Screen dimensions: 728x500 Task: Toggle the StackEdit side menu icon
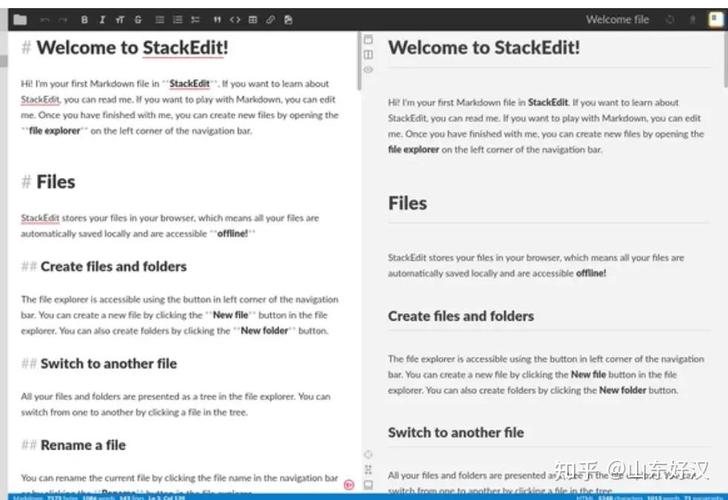(715, 19)
